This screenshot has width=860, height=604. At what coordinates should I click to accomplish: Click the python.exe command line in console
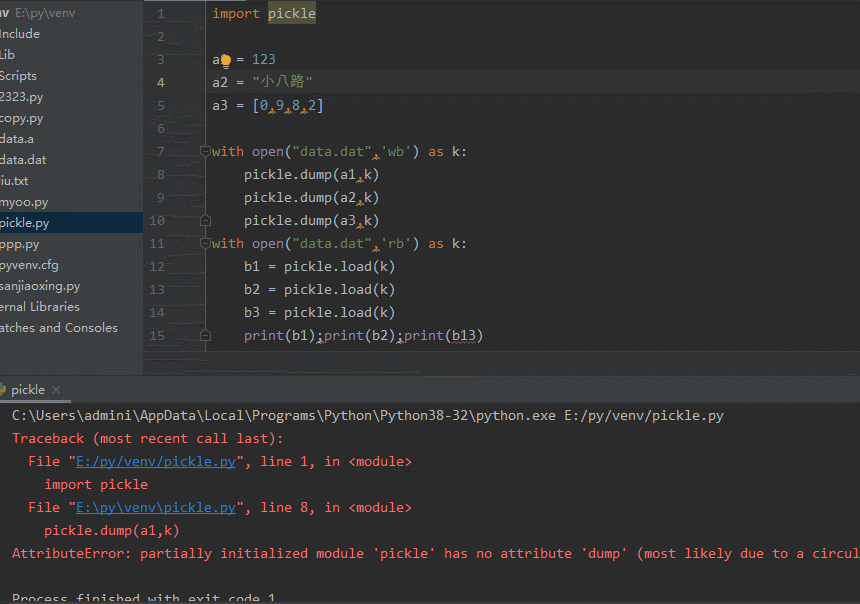[x=367, y=416]
